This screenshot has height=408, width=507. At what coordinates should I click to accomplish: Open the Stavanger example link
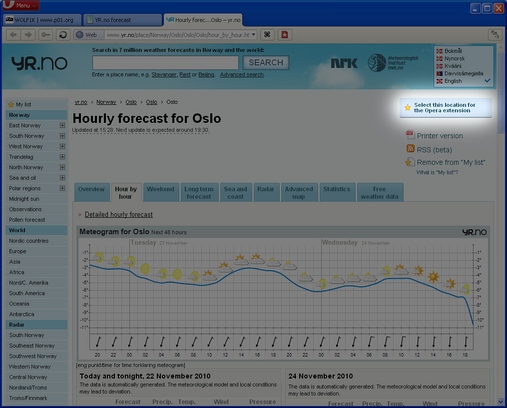164,75
